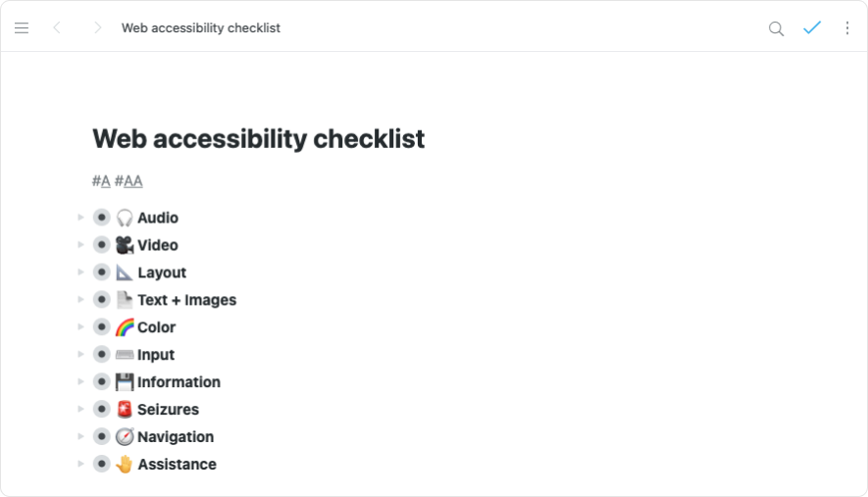The height and width of the screenshot is (497, 868).
Task: Open the search magnifier icon
Action: point(776,28)
